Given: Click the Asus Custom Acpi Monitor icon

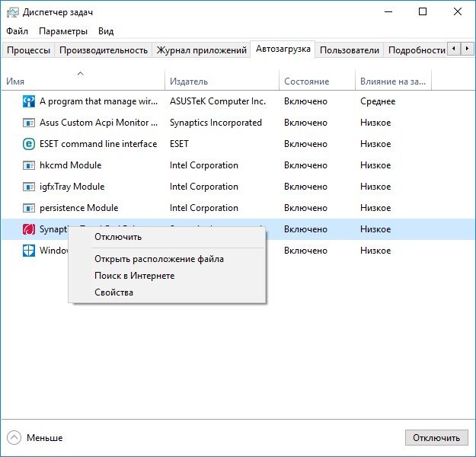Looking at the screenshot, I should pyautogui.click(x=29, y=123).
